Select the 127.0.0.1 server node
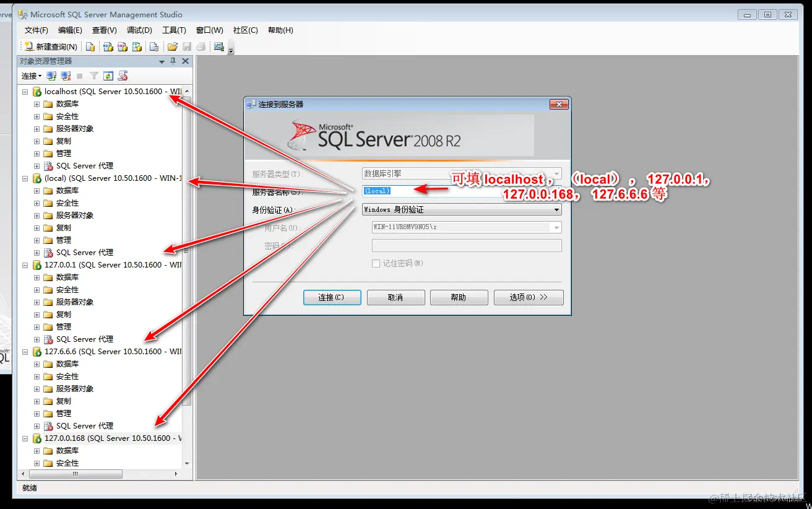 click(113, 264)
